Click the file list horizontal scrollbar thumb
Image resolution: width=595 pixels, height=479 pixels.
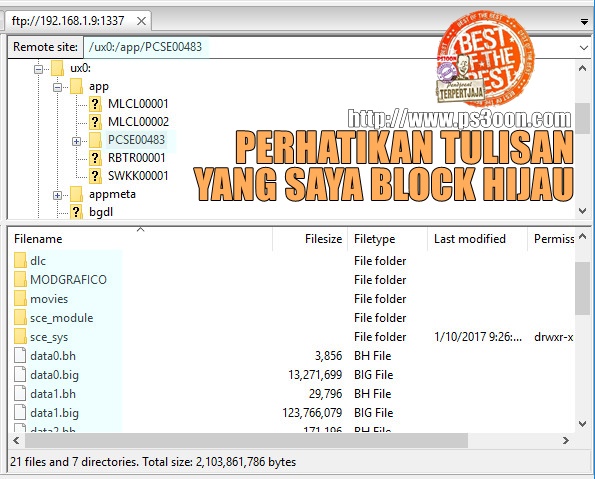click(x=246, y=441)
